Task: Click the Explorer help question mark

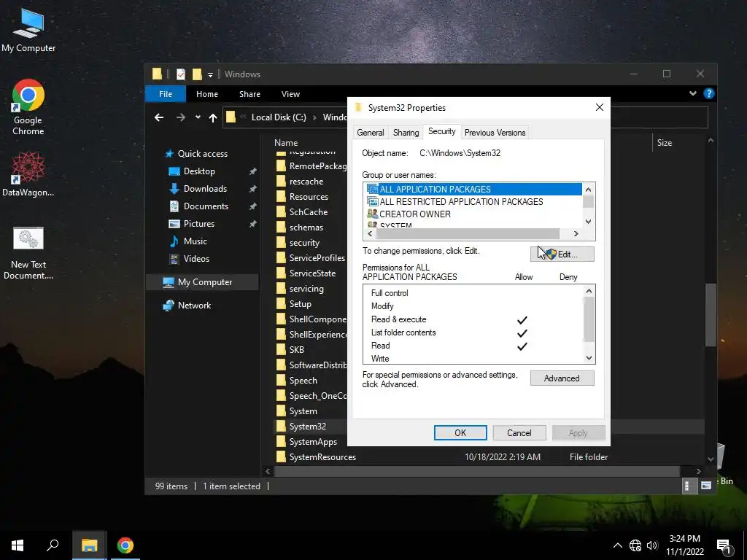Action: (709, 93)
